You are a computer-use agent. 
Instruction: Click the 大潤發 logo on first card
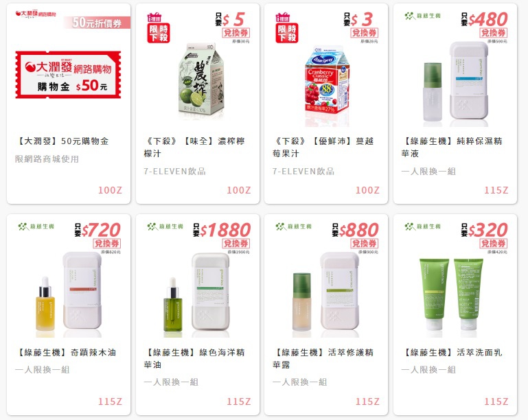pyautogui.click(x=36, y=14)
